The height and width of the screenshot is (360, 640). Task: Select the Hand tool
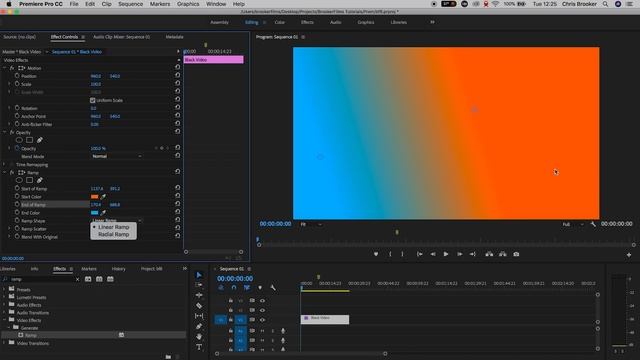(x=199, y=337)
